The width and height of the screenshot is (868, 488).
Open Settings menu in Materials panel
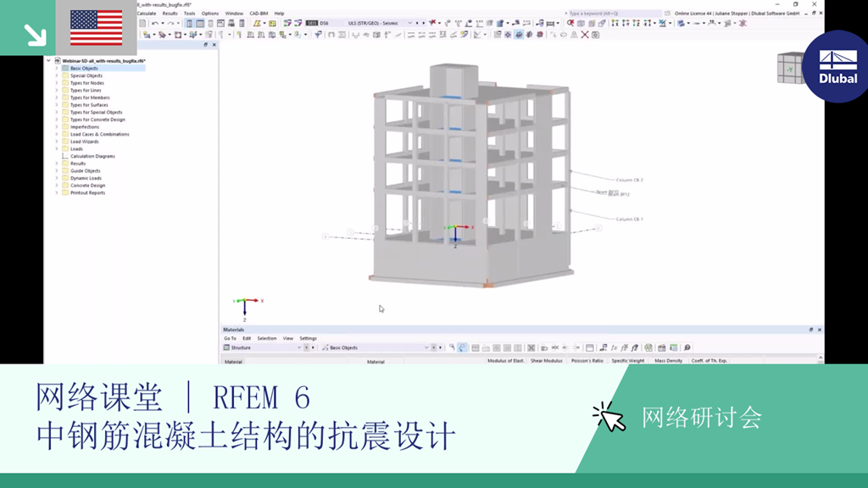pos(308,338)
